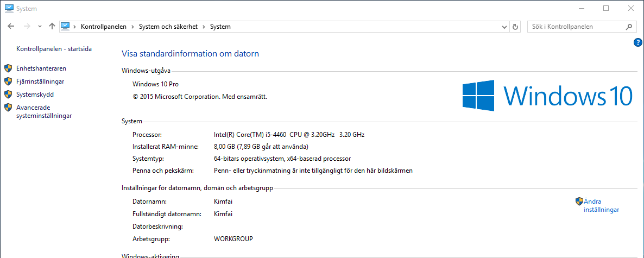Click the Back navigation arrow
This screenshot has width=644, height=258.
11,26
